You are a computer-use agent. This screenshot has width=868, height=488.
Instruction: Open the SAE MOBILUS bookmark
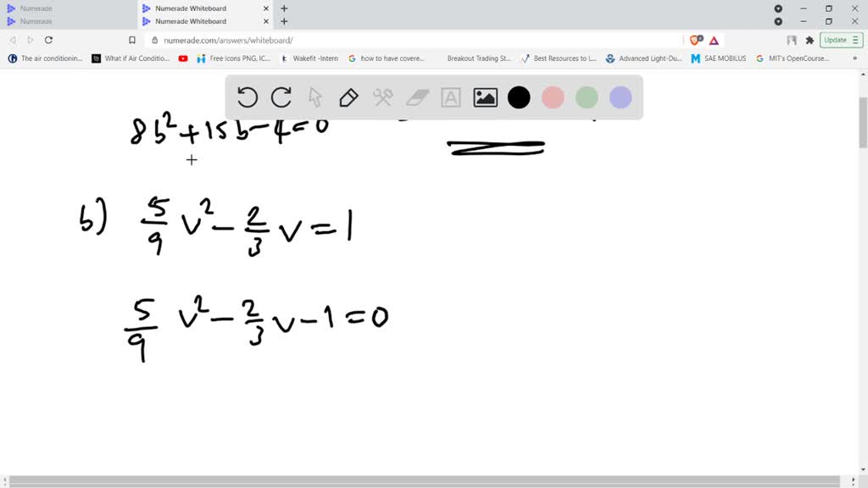coord(718,58)
